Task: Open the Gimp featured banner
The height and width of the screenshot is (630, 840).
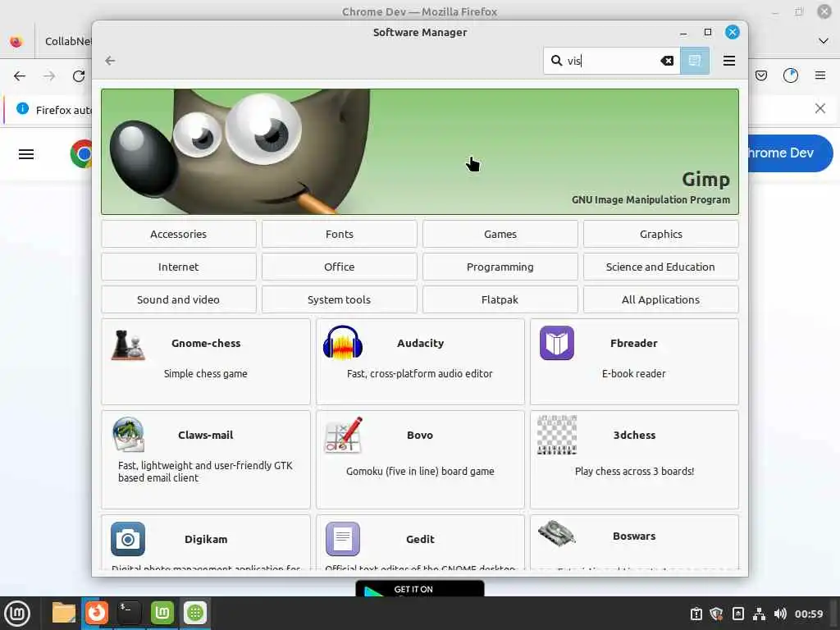Action: [x=420, y=152]
